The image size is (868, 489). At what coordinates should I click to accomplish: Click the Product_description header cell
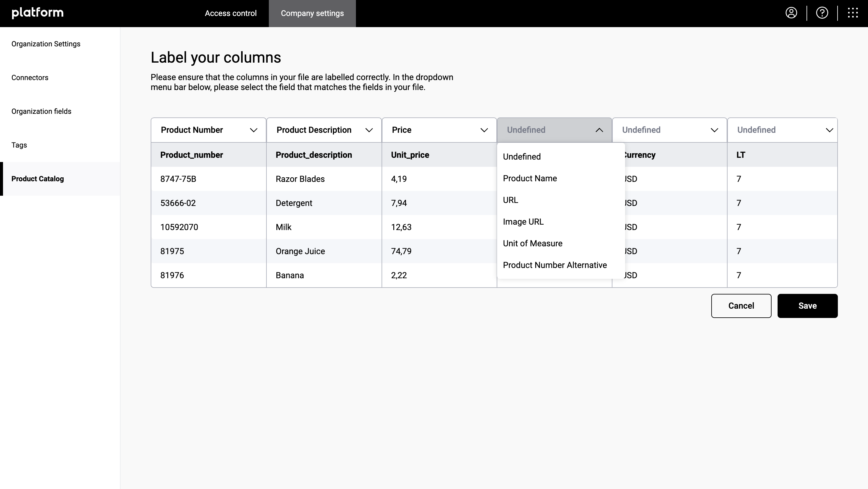(x=324, y=155)
